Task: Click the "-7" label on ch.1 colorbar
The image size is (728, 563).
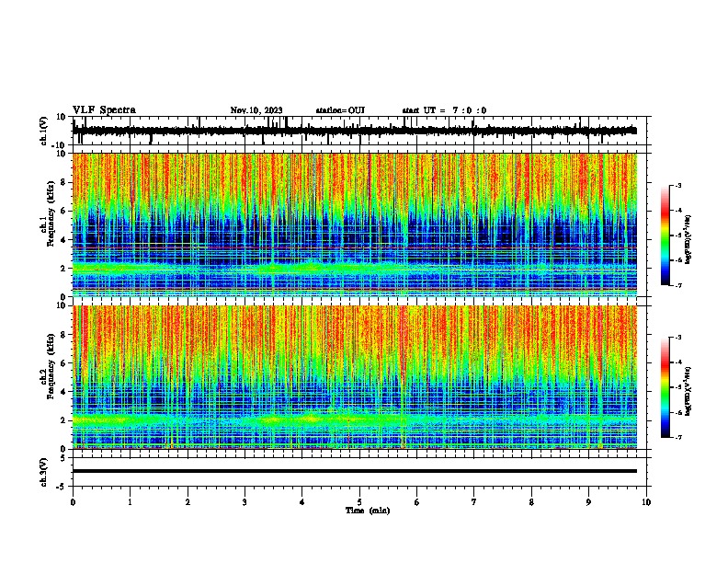Action: pyautogui.click(x=677, y=285)
